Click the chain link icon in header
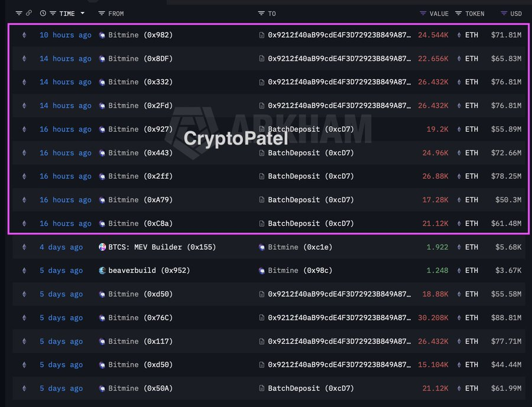 [29, 13]
